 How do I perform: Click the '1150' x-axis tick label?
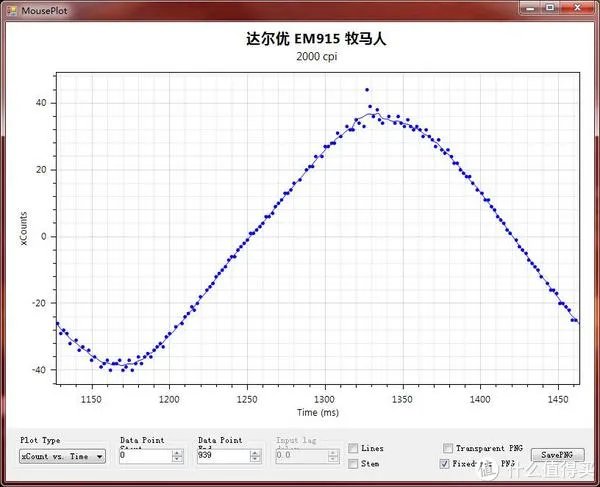tap(91, 399)
